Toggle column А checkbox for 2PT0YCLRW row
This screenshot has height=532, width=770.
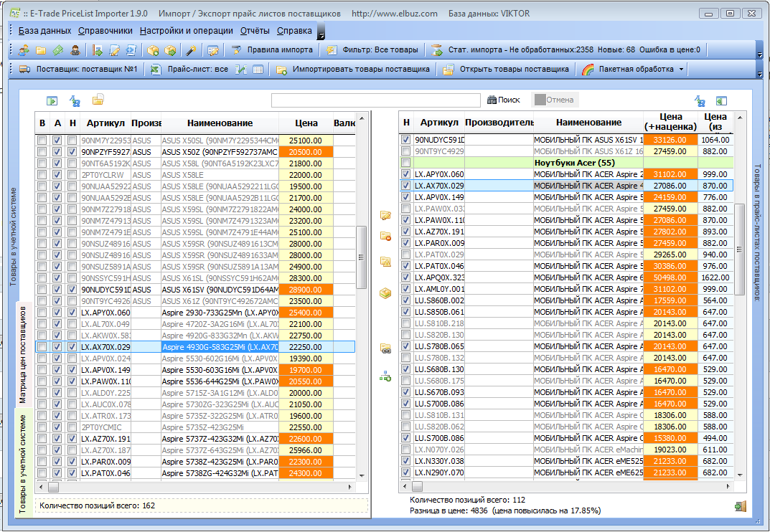[57, 175]
